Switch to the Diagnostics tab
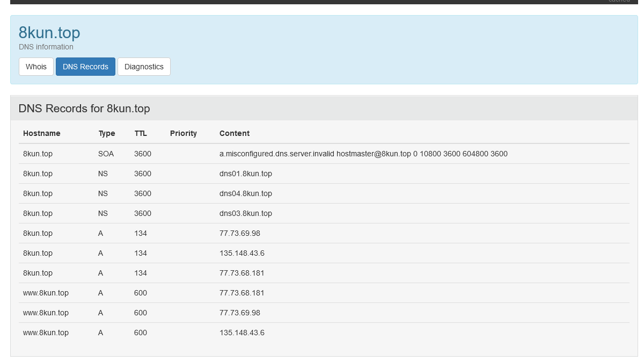 (x=144, y=67)
